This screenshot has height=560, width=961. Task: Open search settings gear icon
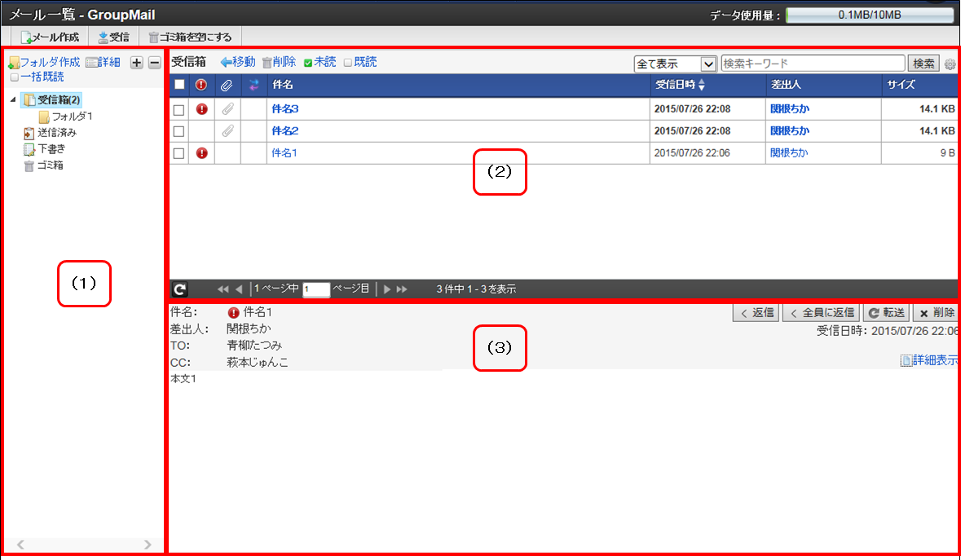tap(950, 64)
